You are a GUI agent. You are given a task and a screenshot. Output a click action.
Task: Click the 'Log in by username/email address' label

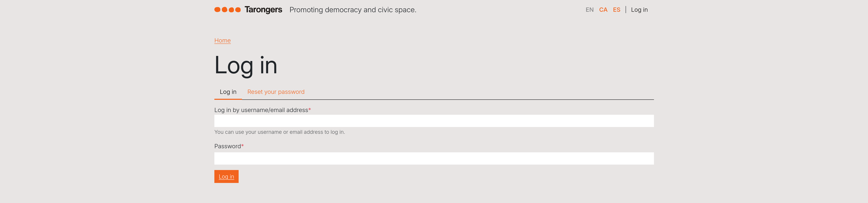coord(261,110)
